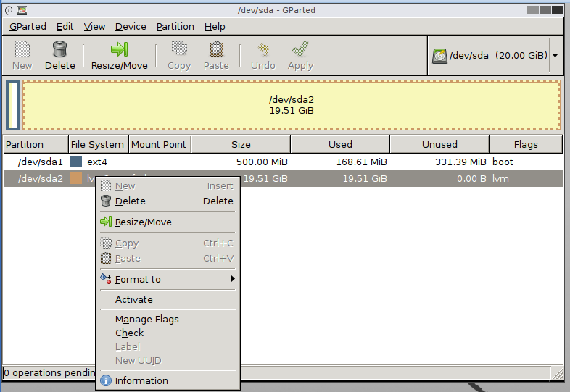Viewport: 570px width, 392px height.
Task: Click the operations pending status bar text
Action: 49,372
